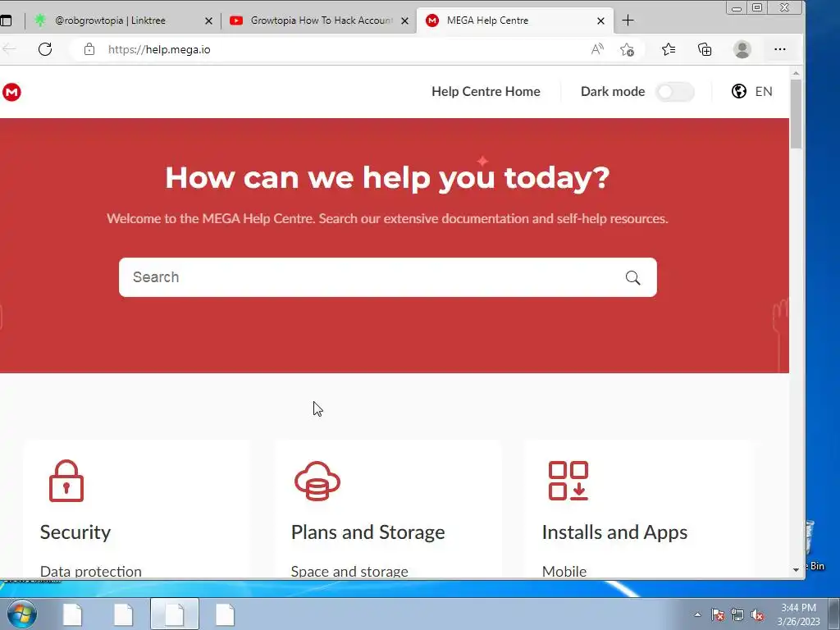Add this page to favorites star icon
This screenshot has width=840, height=630.
627,50
